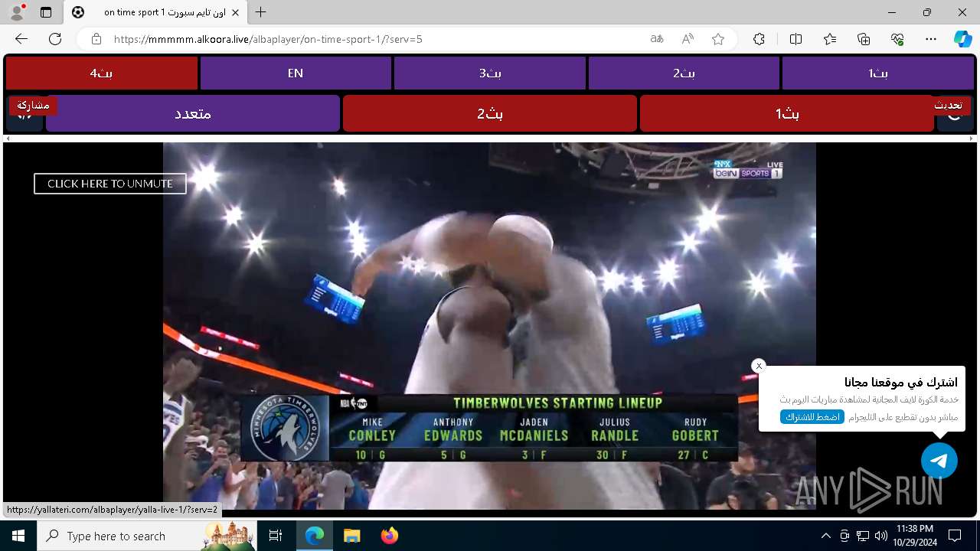The width and height of the screenshot is (980, 551).
Task: Open the tab actions menu icon
Action: tap(46, 12)
